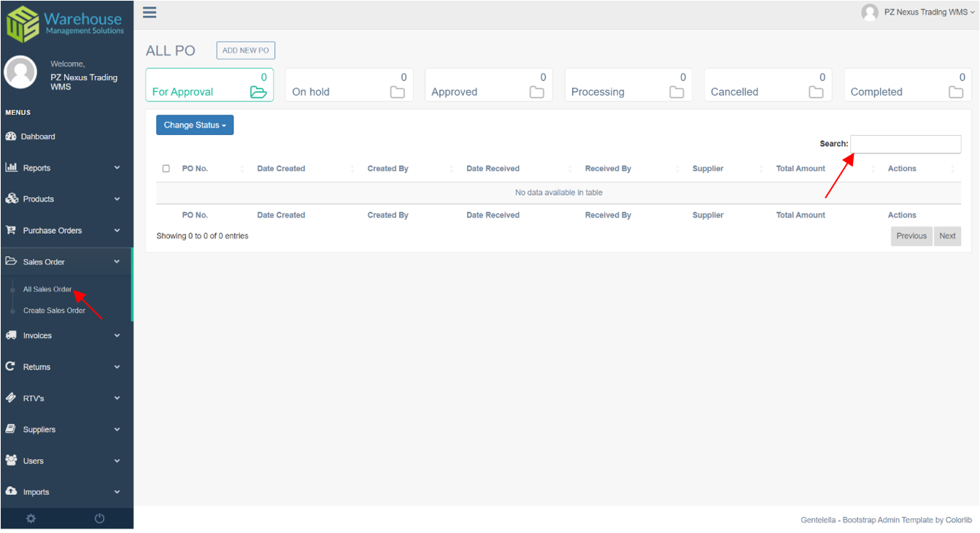Screen dimensions: 980x533
Task: Open the Change Status dropdown
Action: pos(194,125)
